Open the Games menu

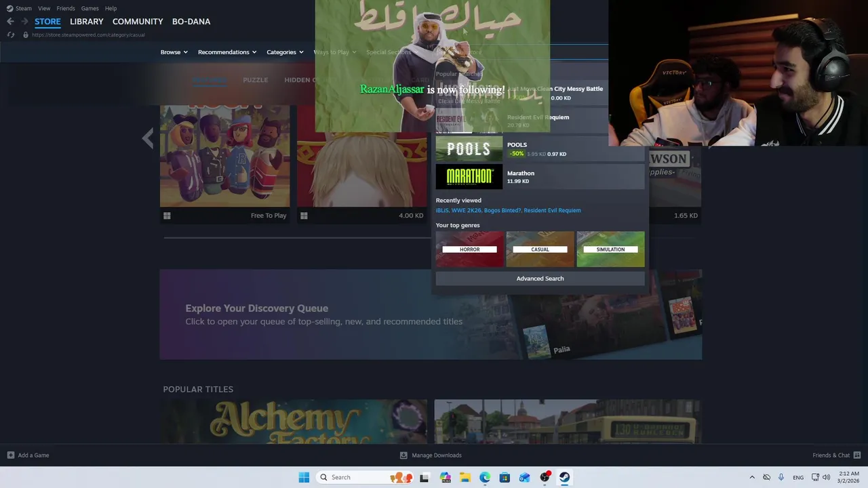pyautogui.click(x=90, y=8)
